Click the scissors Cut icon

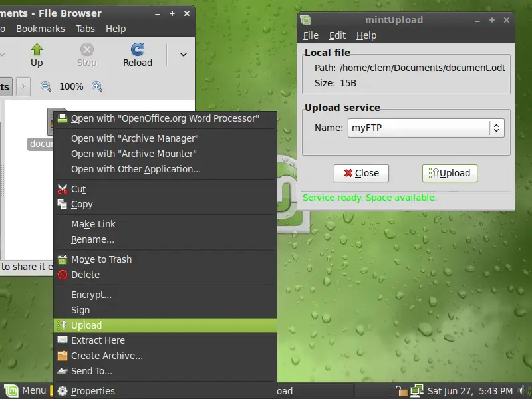click(63, 189)
